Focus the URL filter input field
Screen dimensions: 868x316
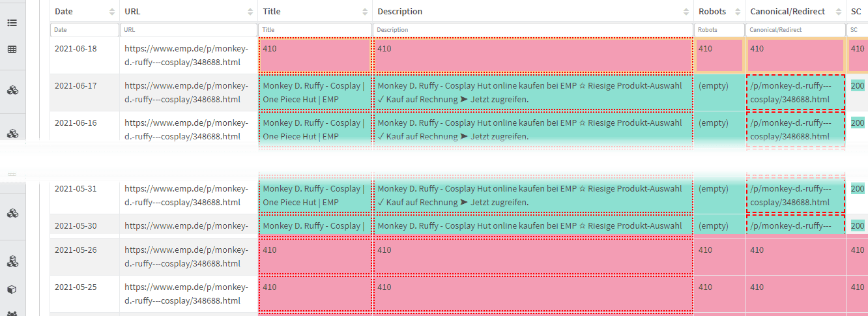coord(189,30)
